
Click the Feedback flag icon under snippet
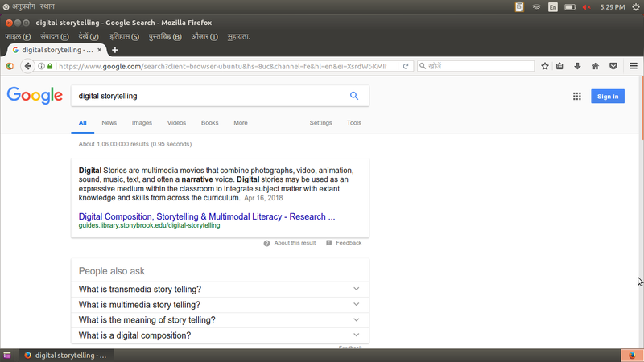(x=329, y=243)
